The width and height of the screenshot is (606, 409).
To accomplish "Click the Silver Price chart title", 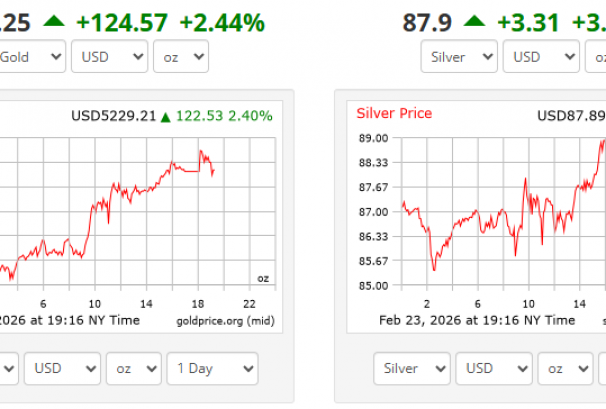I will (394, 113).
